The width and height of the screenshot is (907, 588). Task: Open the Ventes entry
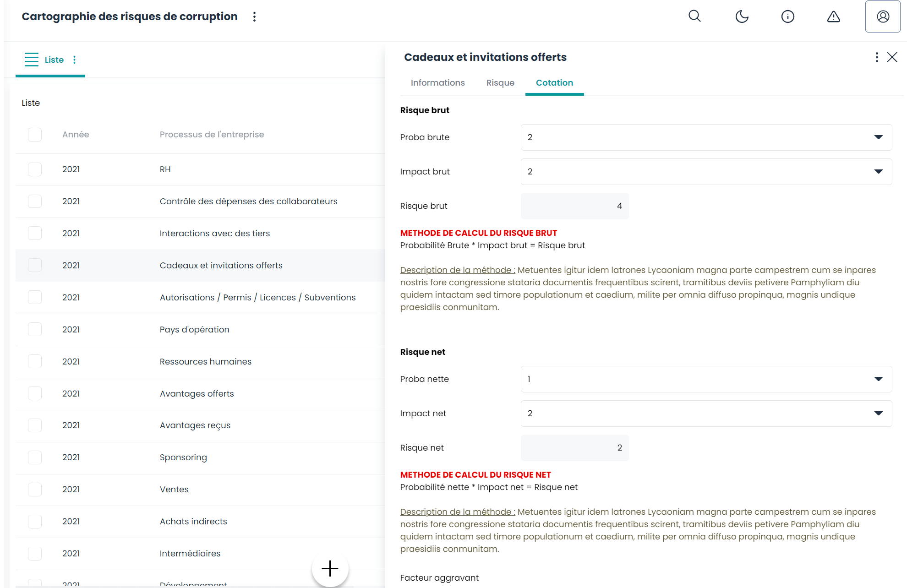[174, 490]
